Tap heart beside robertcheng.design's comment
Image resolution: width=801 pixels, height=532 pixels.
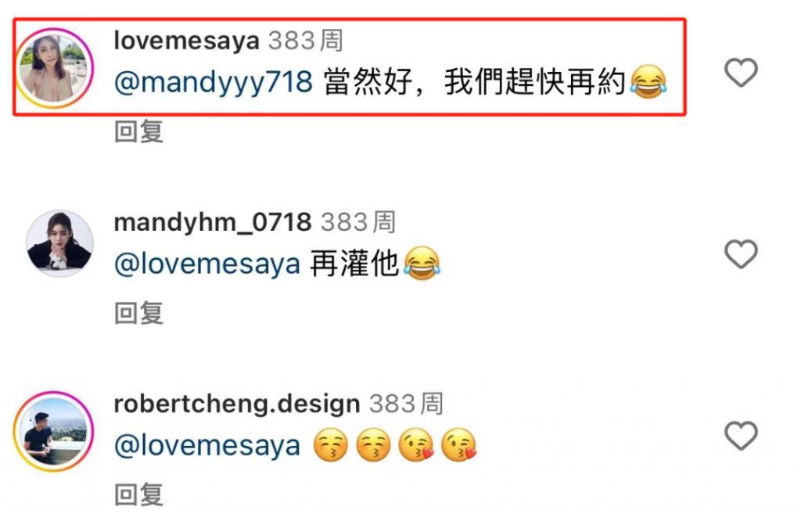(741, 436)
